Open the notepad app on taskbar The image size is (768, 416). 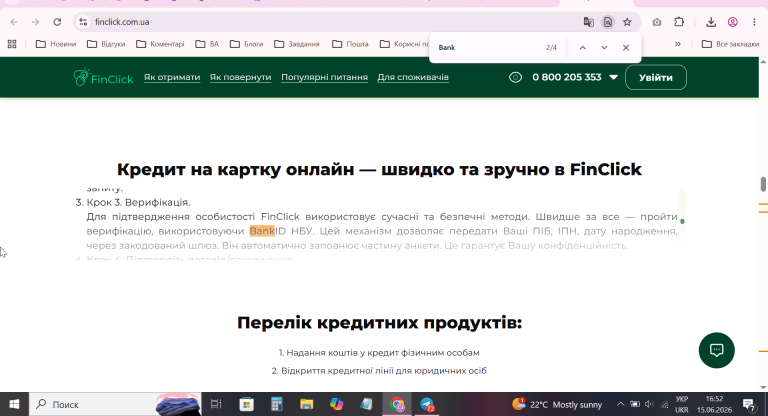(366, 404)
